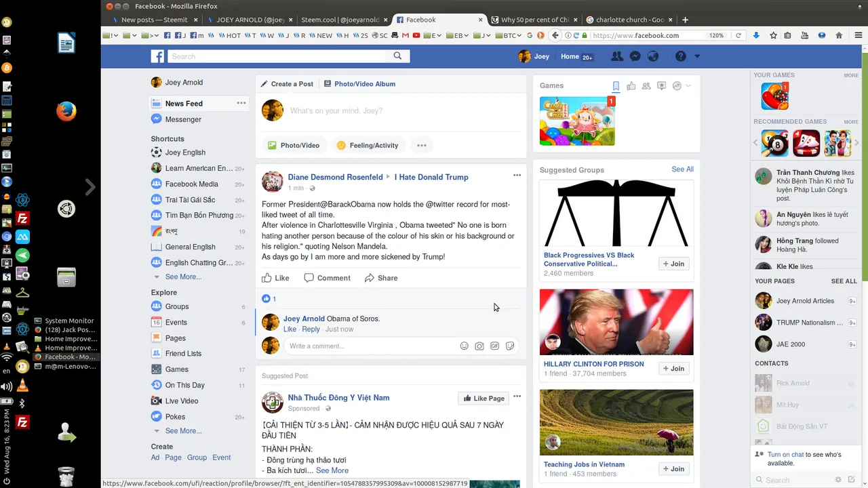The width and height of the screenshot is (868, 488).
Task: Click the Feeling/Activity button
Action: 368,145
